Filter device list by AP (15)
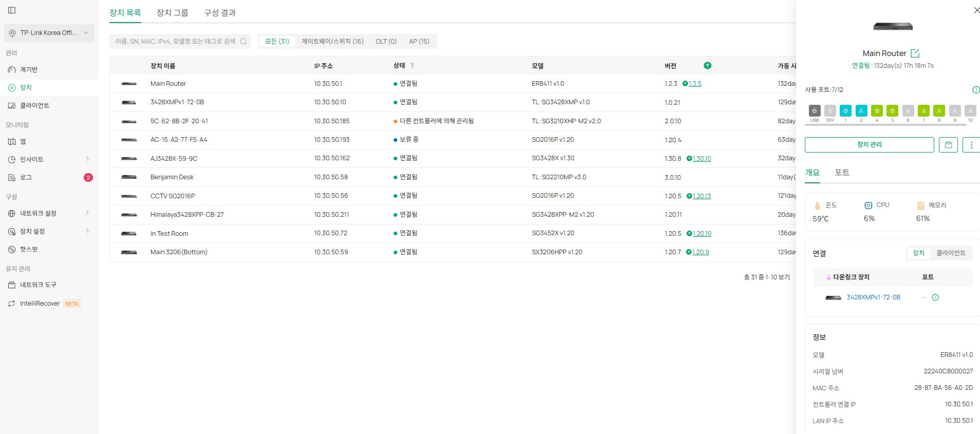The width and height of the screenshot is (980, 434). point(419,42)
